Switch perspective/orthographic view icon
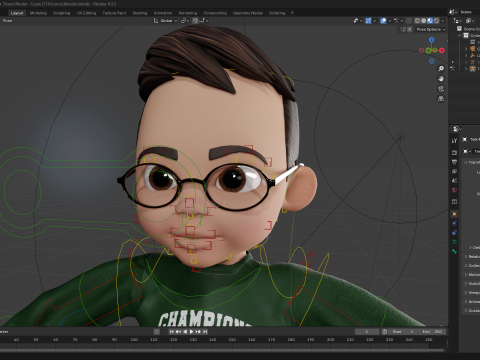Viewport: 480px width, 360px height. pos(441,99)
